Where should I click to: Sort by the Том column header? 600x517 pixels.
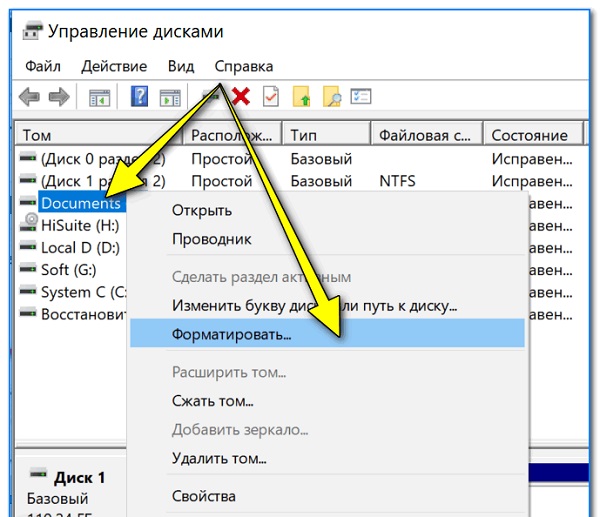[x=99, y=135]
